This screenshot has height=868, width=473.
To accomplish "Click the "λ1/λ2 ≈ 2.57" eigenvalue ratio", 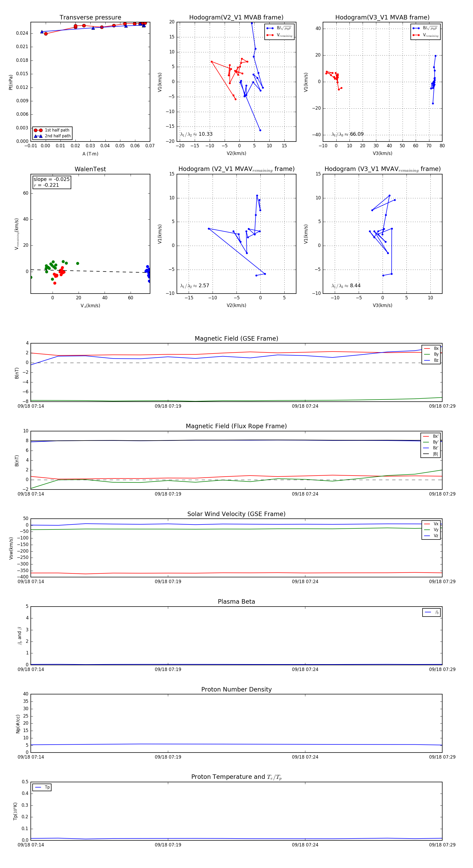I will pos(194,286).
